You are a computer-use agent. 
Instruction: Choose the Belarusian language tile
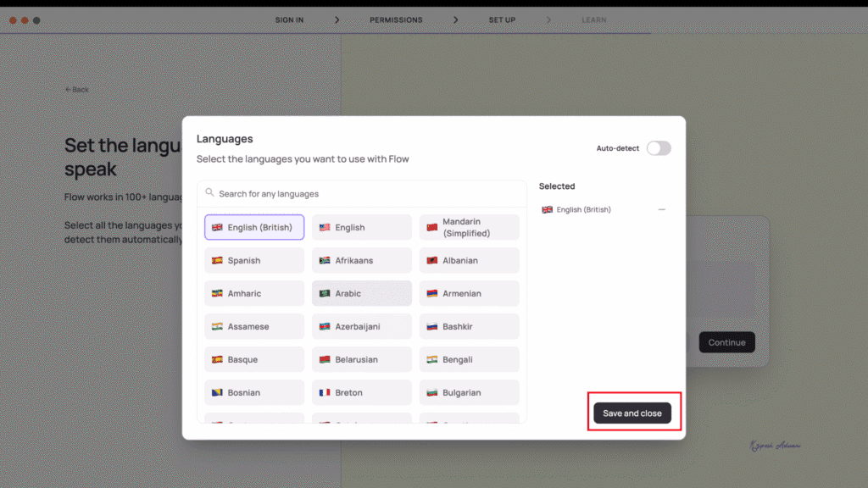click(361, 359)
